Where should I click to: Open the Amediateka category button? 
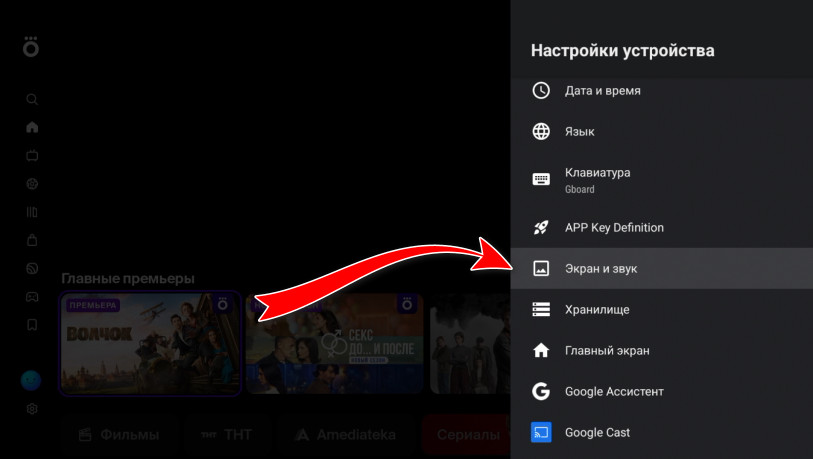344,435
